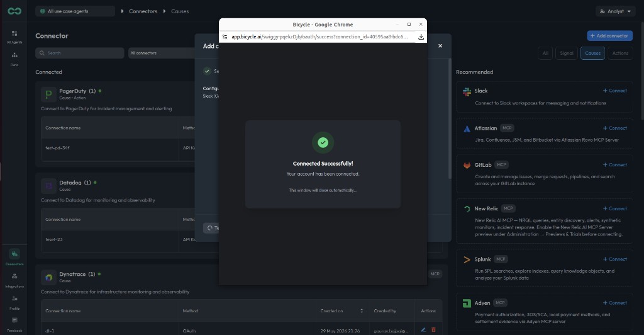Connect the Slack connector
Viewport: 644px width, 335px height.
(614, 91)
